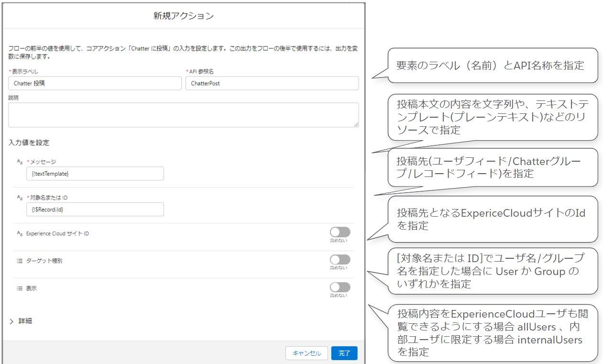Click the Aa icon for Experience Cloud サイト ID
Screen dimensions: 603x364
coord(19,234)
